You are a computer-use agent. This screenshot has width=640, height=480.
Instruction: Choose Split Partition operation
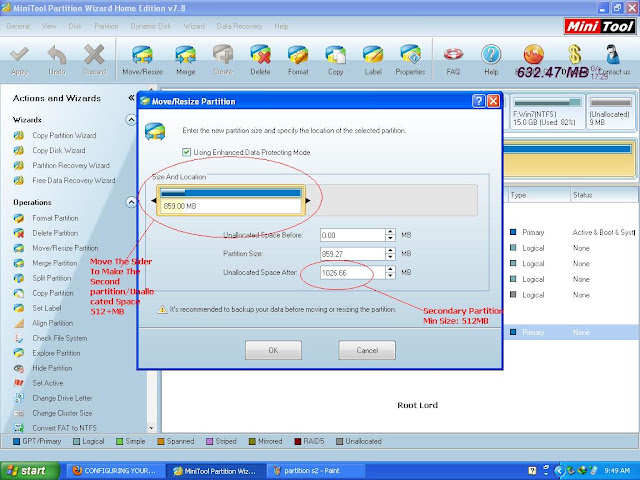(51, 278)
